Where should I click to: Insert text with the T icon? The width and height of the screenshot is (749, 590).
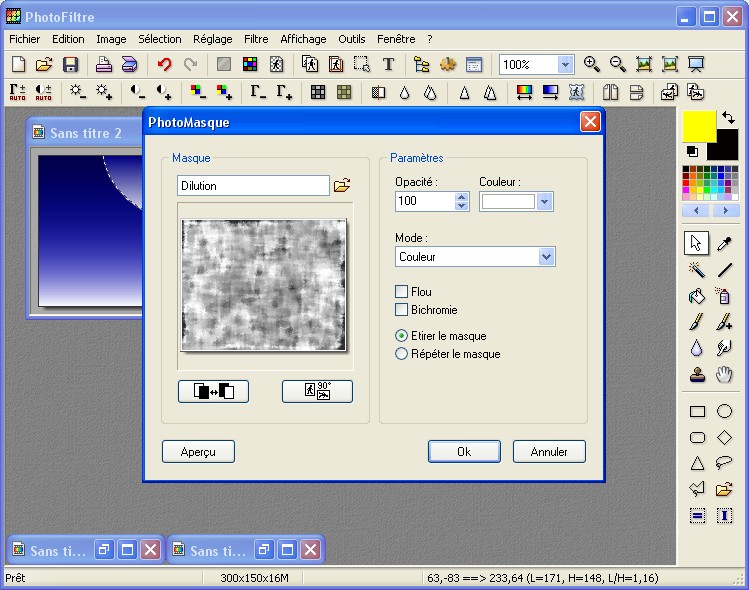click(x=388, y=64)
